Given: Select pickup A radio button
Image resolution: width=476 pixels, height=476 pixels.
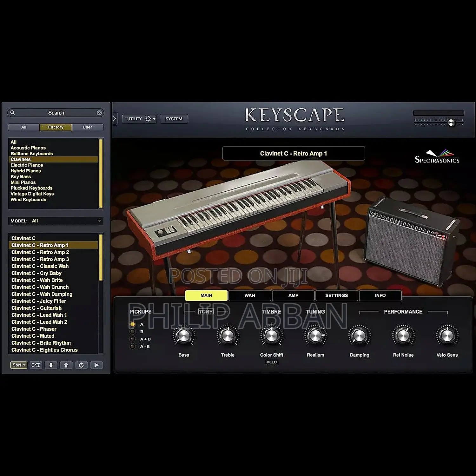Looking at the screenshot, I should point(133,324).
